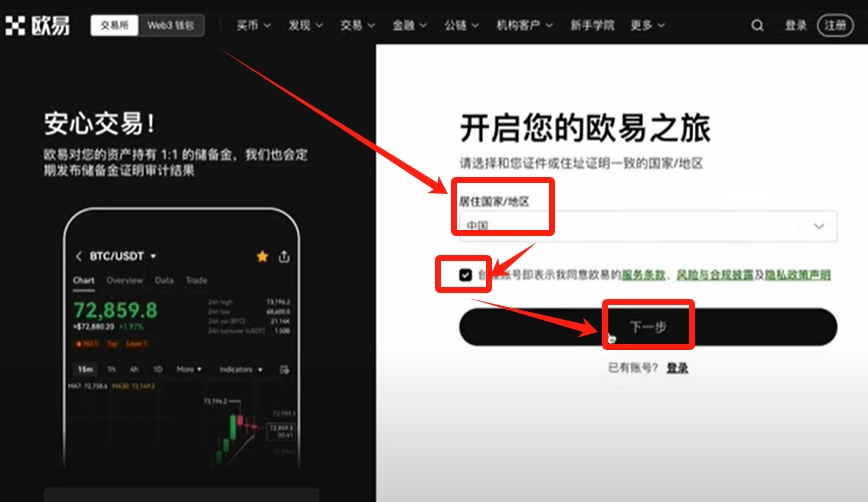Viewport: 868px width, 502px height.
Task: Open the 居住国家/地区 country dropdown
Action: point(647,226)
